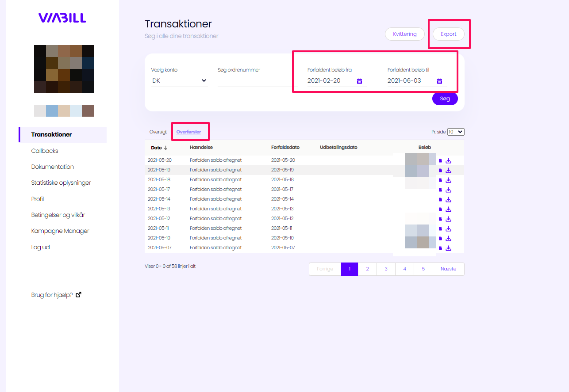Open document icon for 2021-05-11 row
This screenshot has height=392, width=569.
(440, 228)
